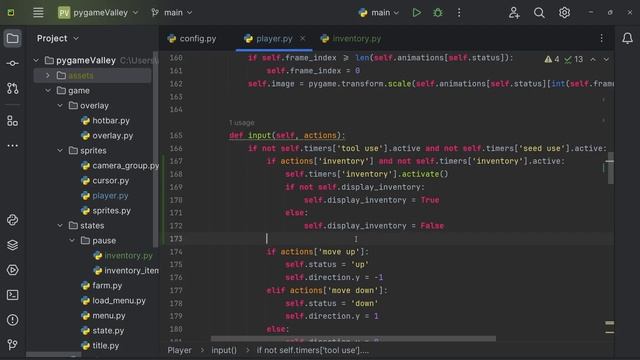Open the Structure tool window
The width and height of the screenshot is (640, 360).
[x=12, y=121]
